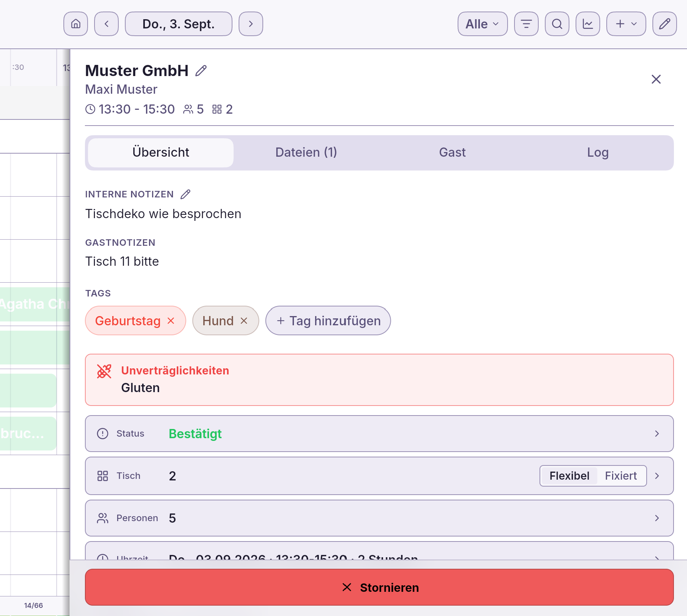Viewport: 687px width, 616px height.
Task: Expand the Tisch row chevron
Action: point(657,476)
